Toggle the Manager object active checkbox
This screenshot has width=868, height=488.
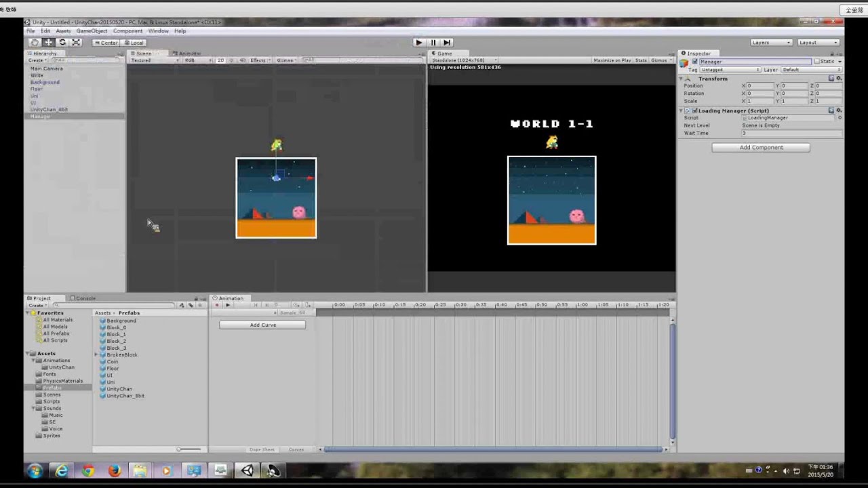click(x=694, y=62)
